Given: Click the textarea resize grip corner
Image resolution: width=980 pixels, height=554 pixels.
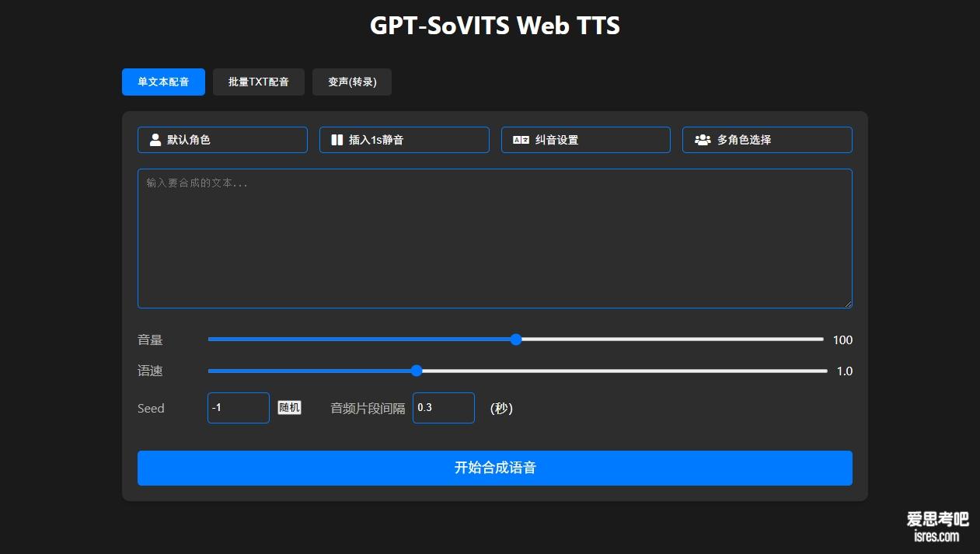Looking at the screenshot, I should tap(847, 303).
